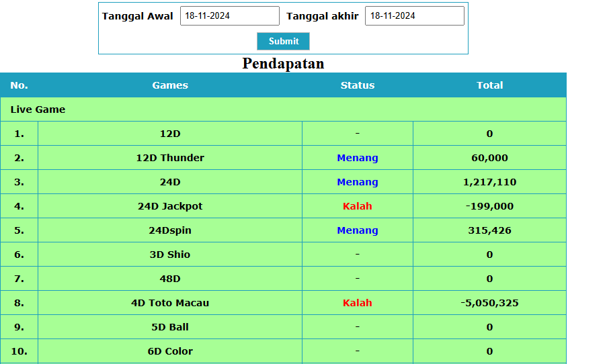Click the Tanggal akhir label
The image size is (607, 364).
coord(323,16)
